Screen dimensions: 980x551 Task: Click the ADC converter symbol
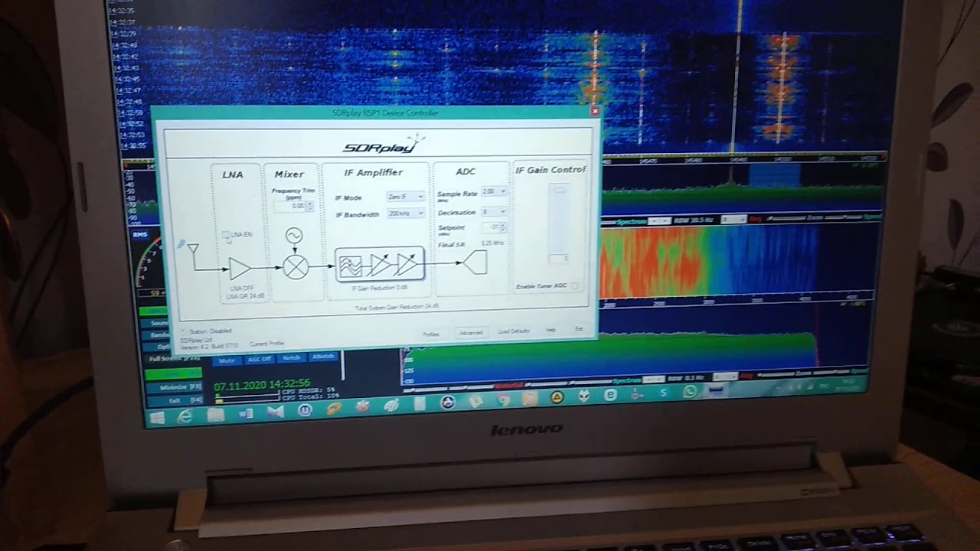(x=475, y=263)
